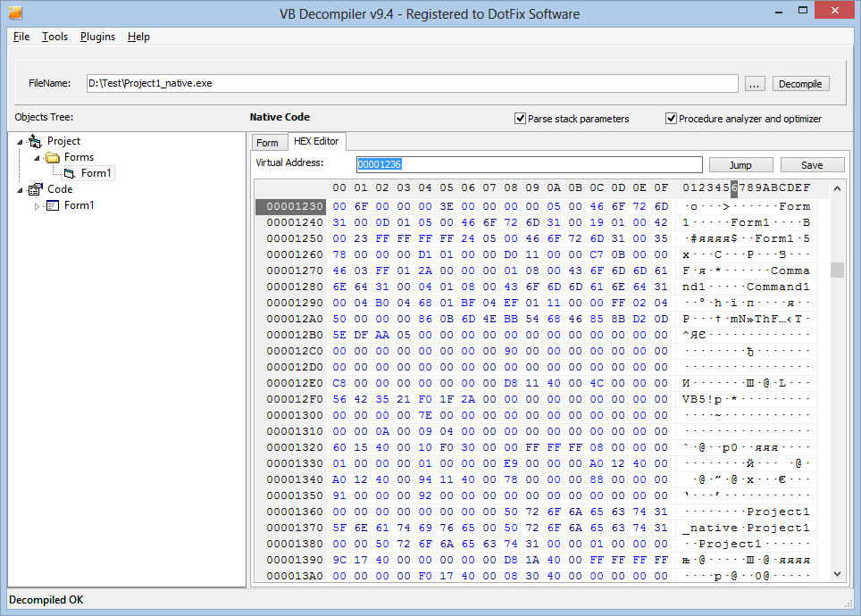This screenshot has height=616, width=861.
Task: Open the Plugins menu
Action: click(97, 37)
